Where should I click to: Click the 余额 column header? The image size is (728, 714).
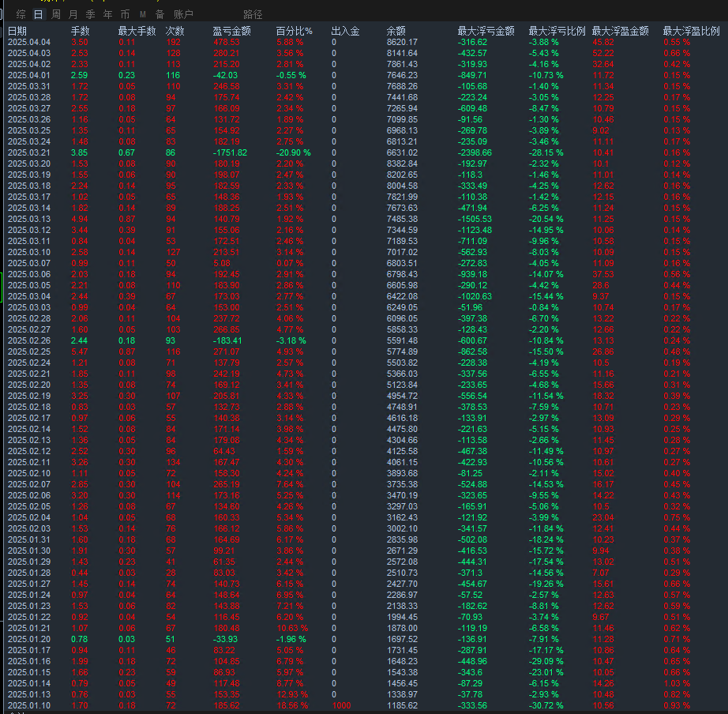pyautogui.click(x=396, y=31)
